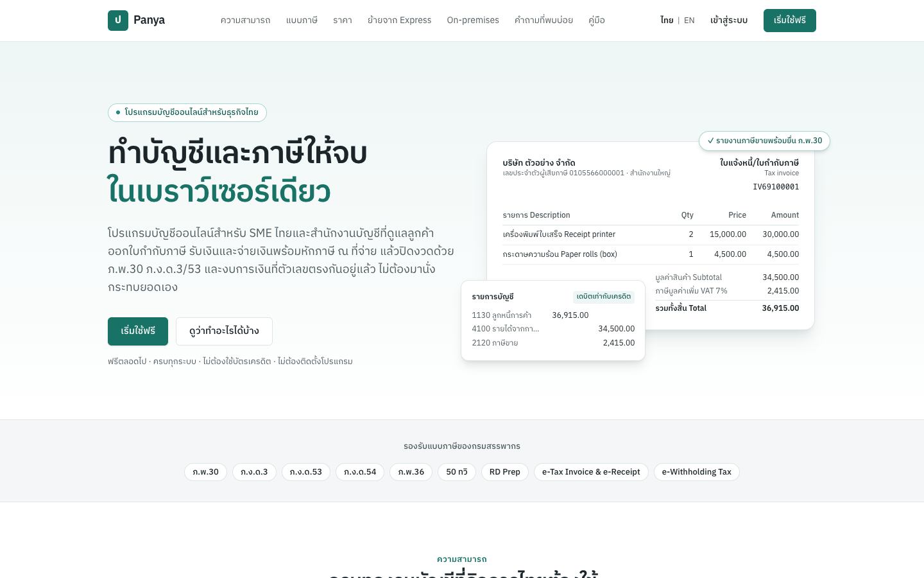Viewport: 924px width, 578px height.
Task: Click the รวมทั้งสิ้น Total amount 36,915.00
Action: click(x=780, y=308)
